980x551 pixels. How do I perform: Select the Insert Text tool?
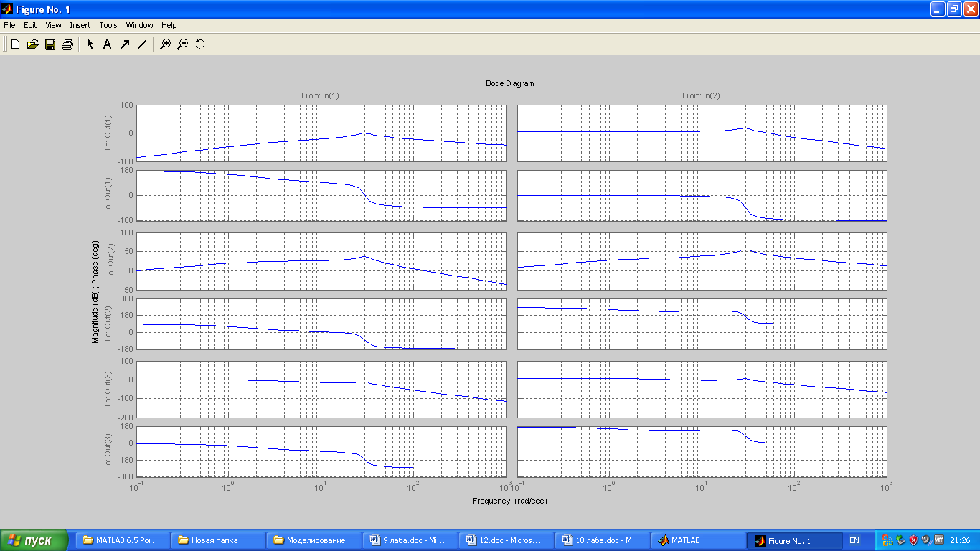click(x=107, y=44)
